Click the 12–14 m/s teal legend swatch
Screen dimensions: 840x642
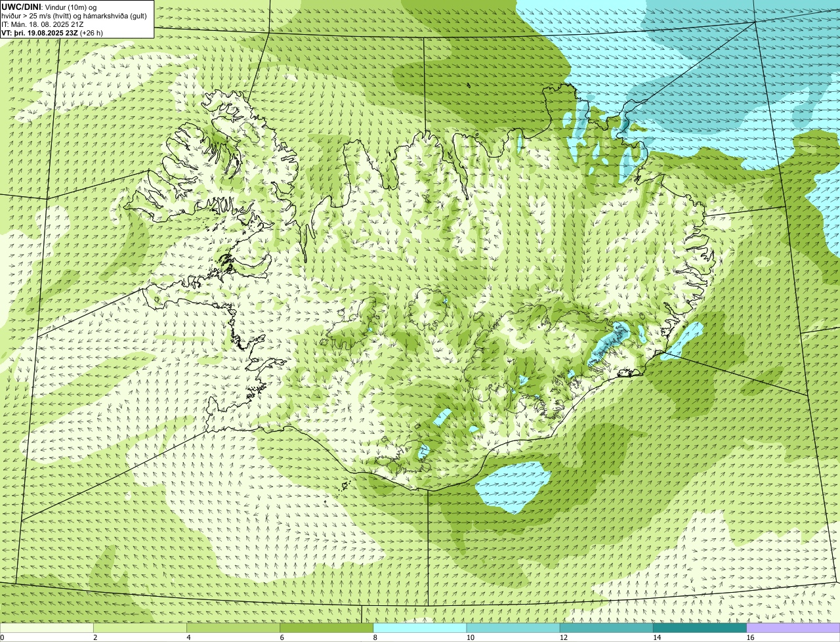coord(606,628)
